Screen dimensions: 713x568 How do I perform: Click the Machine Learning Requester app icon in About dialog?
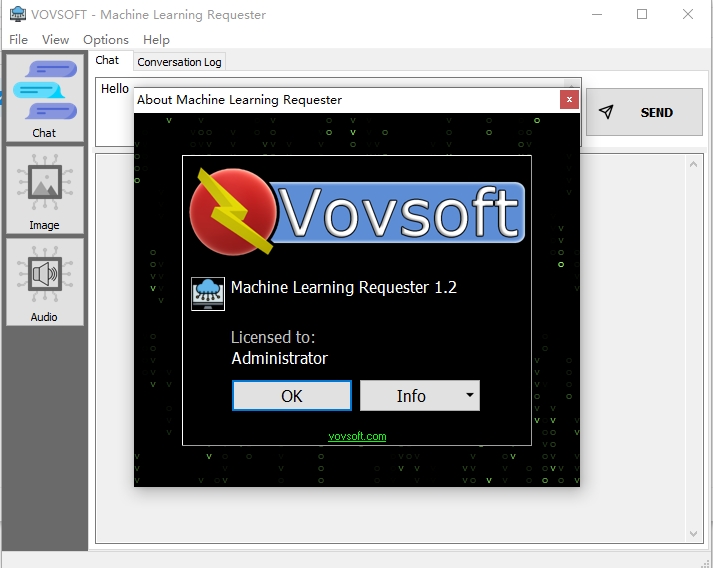(208, 294)
